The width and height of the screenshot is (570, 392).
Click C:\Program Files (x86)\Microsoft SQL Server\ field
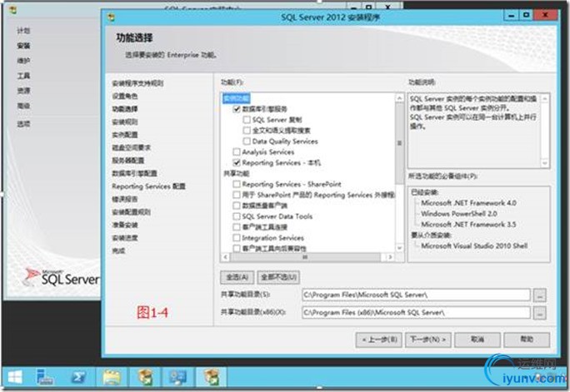coord(416,313)
